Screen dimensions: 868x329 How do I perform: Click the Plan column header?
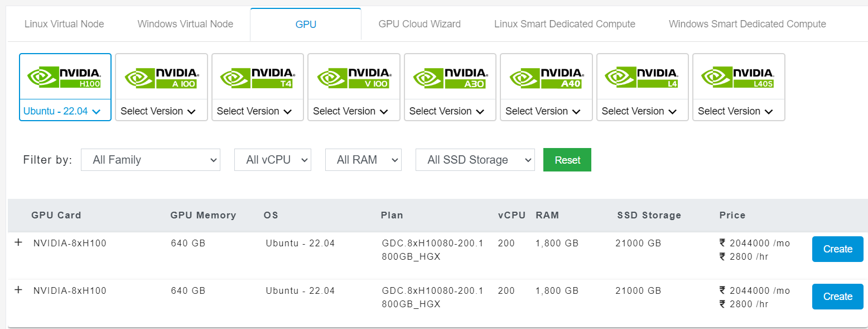(392, 215)
